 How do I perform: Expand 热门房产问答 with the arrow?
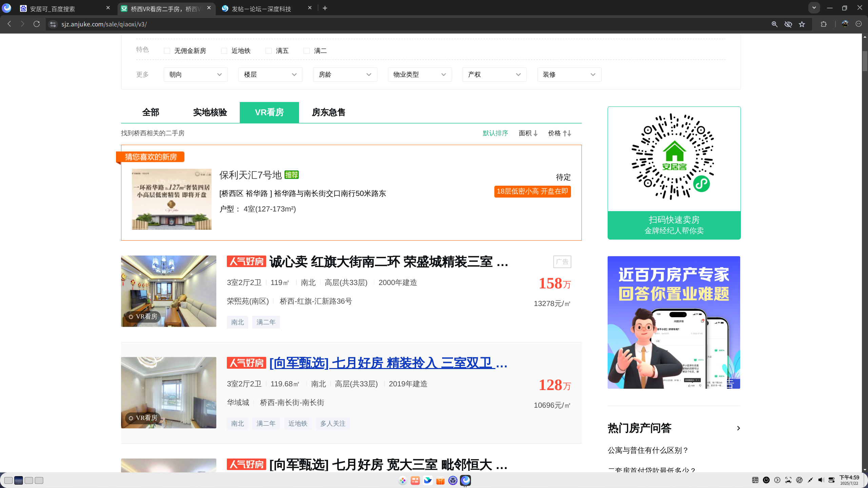(738, 428)
